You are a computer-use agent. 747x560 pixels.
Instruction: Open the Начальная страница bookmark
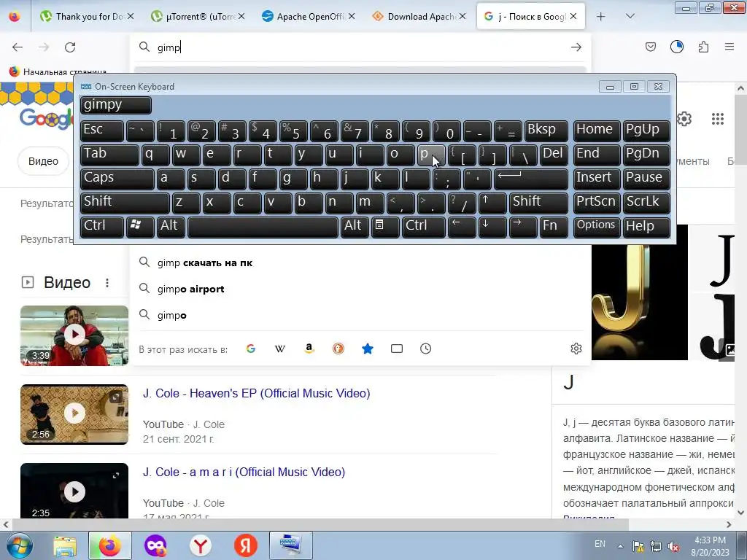tap(58, 72)
